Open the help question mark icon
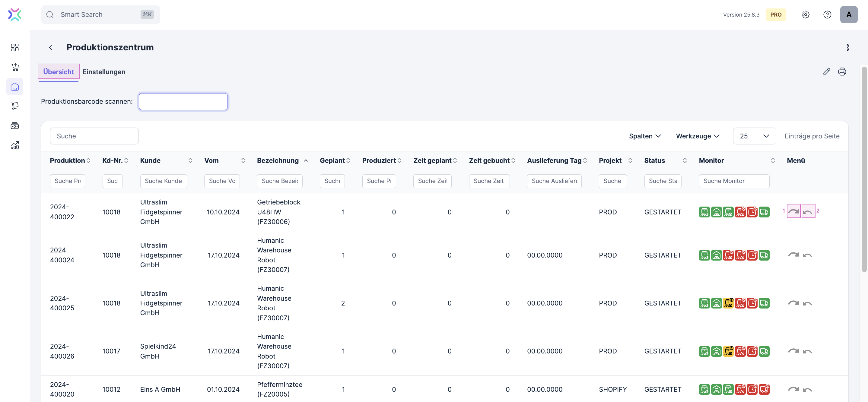This screenshot has height=402, width=868. pos(827,14)
